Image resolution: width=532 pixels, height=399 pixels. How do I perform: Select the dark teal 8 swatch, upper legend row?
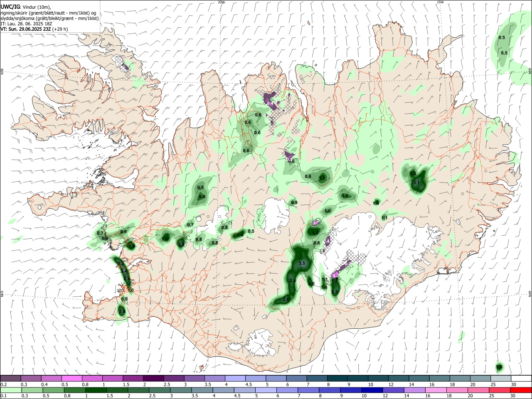(x=337, y=378)
